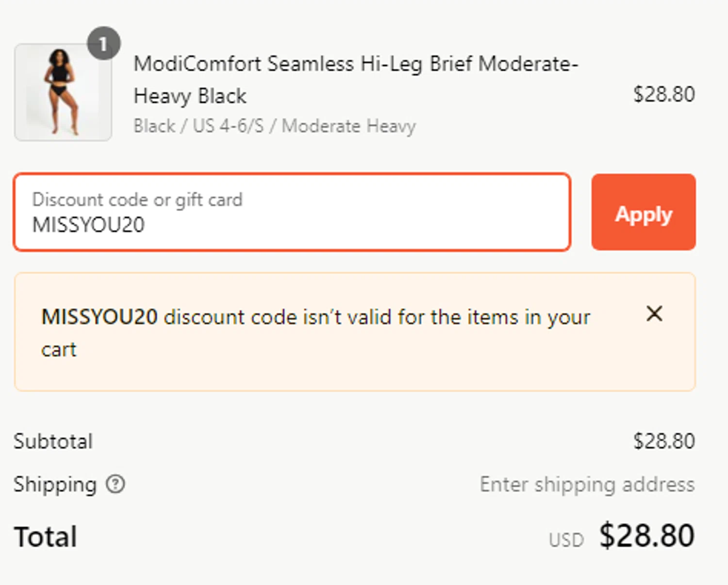Click the Shipping label
The width and height of the screenshot is (728, 585).
point(55,485)
